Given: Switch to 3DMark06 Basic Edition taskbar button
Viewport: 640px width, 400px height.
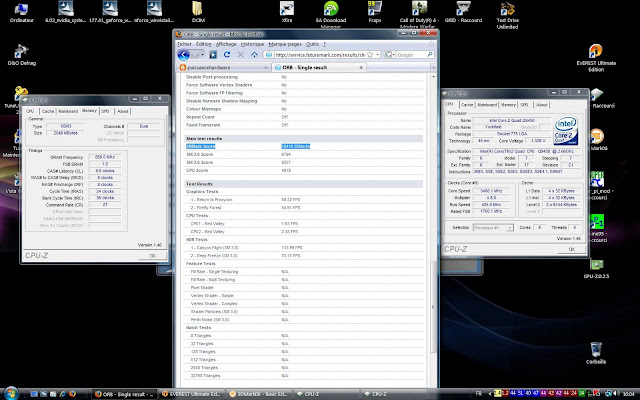Looking at the screenshot, I should tap(258, 394).
